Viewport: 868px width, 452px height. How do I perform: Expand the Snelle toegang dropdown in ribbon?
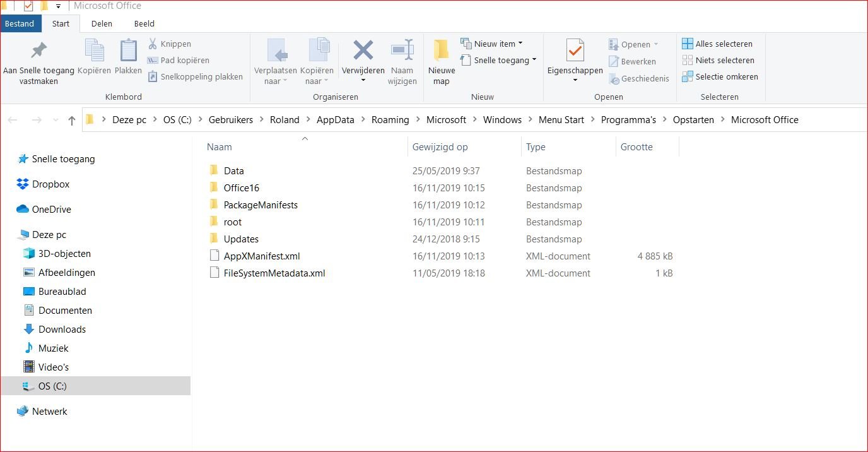point(534,60)
